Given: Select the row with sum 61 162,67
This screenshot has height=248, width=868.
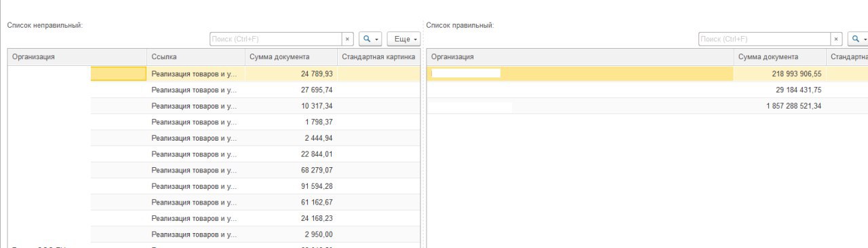Looking at the screenshot, I should (214, 202).
